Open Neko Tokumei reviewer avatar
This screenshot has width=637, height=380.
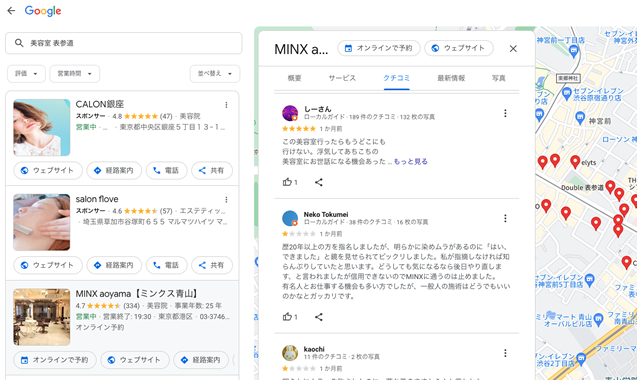(x=290, y=218)
